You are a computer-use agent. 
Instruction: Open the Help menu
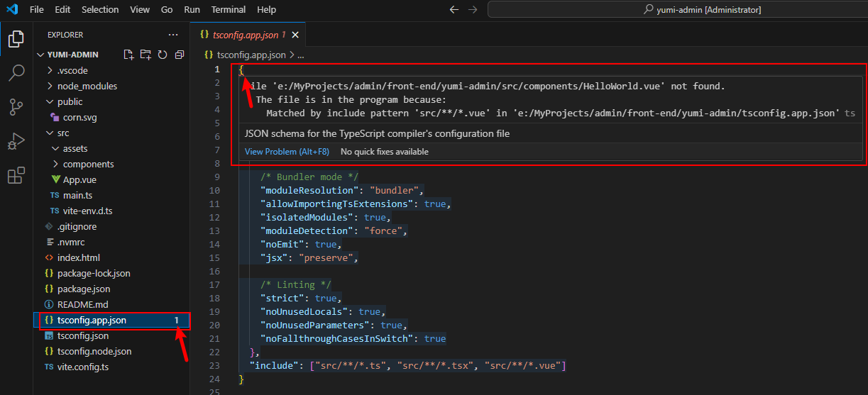tap(267, 9)
